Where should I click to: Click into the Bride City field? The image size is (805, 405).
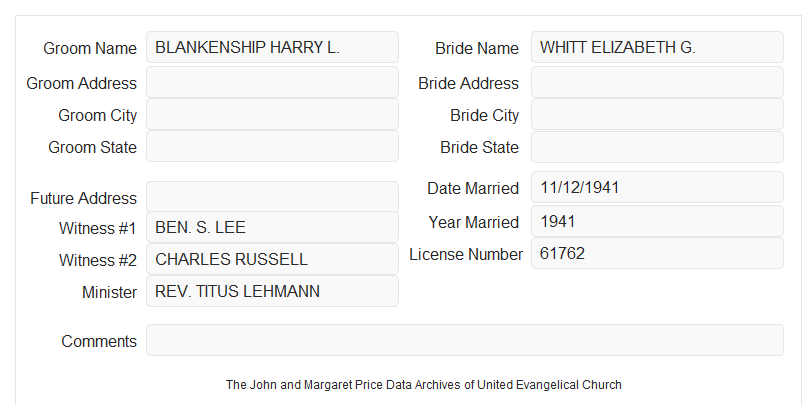point(657,114)
